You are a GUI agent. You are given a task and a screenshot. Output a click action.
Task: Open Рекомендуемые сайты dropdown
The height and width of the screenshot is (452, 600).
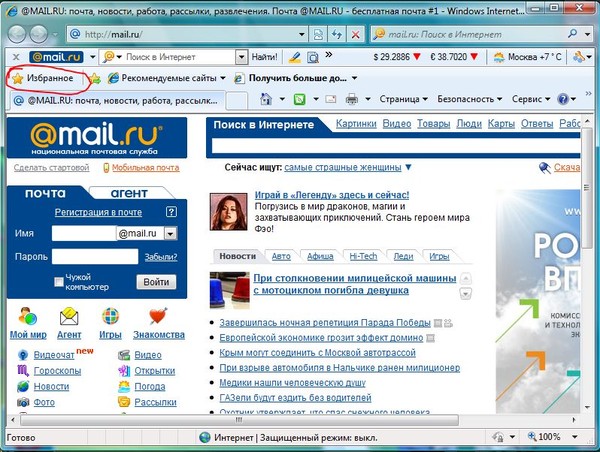166,78
